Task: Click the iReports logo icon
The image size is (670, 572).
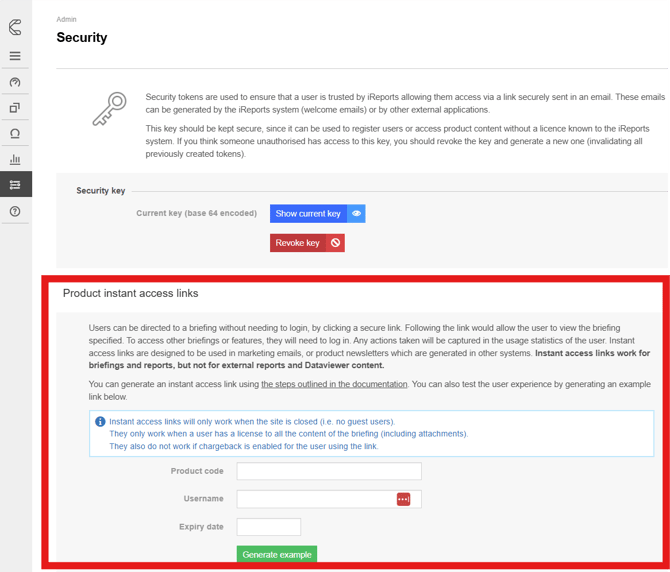Action: pos(15,28)
